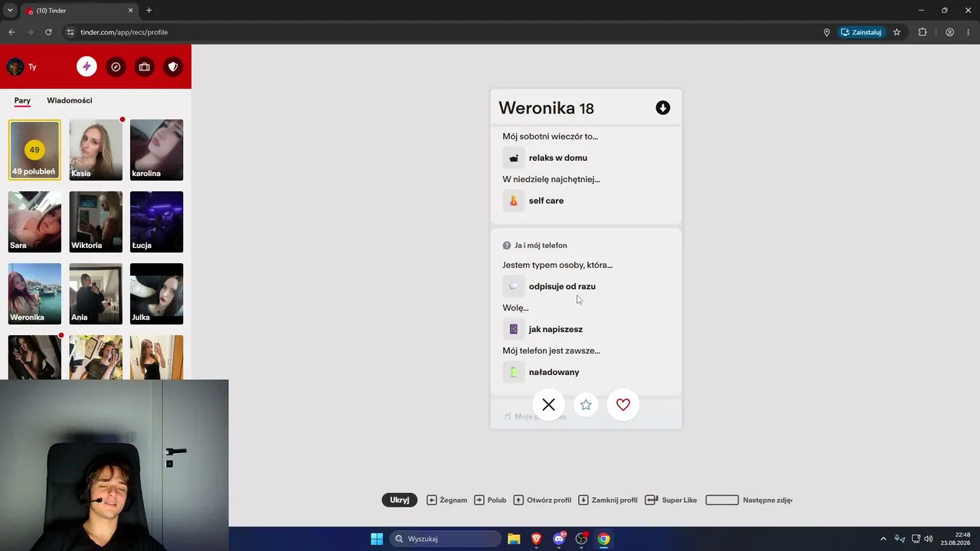
Task: Click the Polub right-arrow shortcut hint
Action: click(x=490, y=500)
